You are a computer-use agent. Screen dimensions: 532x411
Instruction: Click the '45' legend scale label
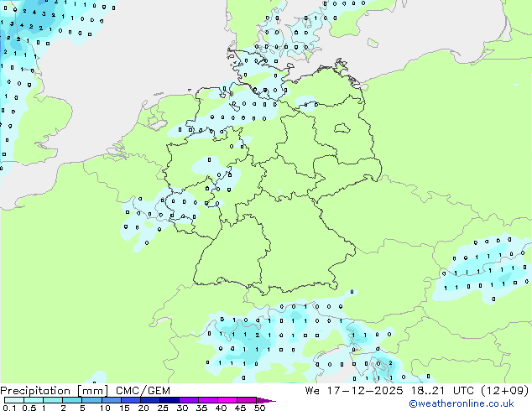coord(240,408)
